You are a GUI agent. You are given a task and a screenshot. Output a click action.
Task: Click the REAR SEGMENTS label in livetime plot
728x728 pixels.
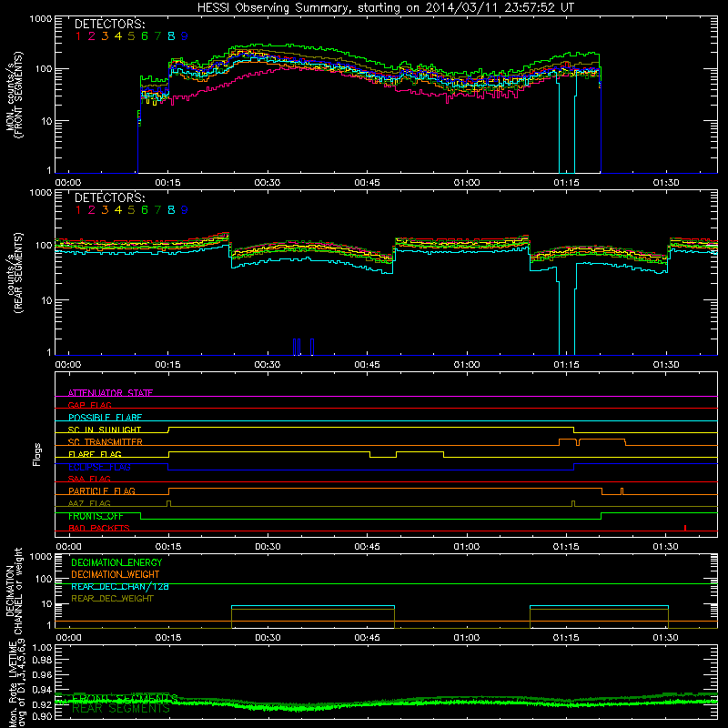point(121,709)
